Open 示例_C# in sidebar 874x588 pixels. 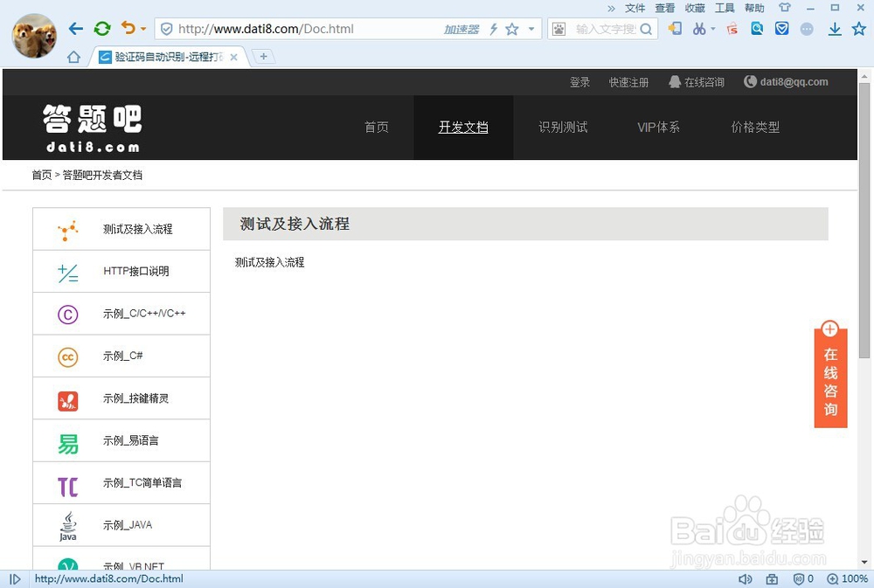point(121,356)
